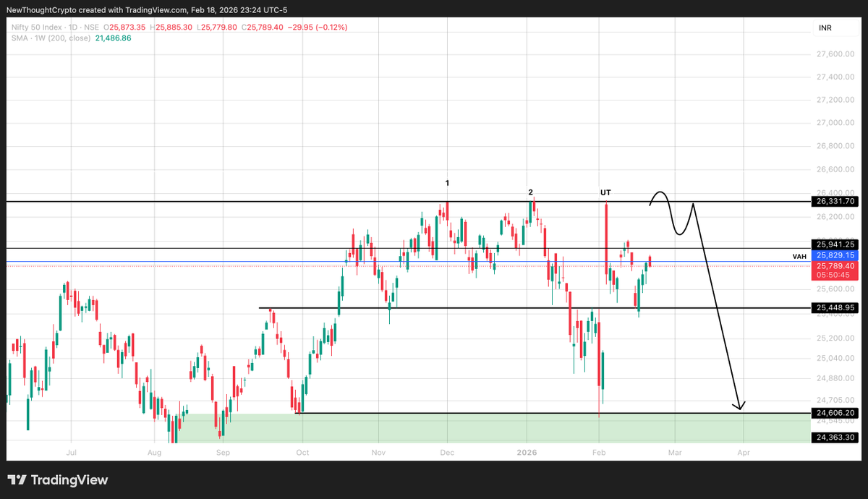Viewport: 868px width, 499px height.
Task: Click the 24,705.00 price axis label
Action: pyautogui.click(x=835, y=398)
